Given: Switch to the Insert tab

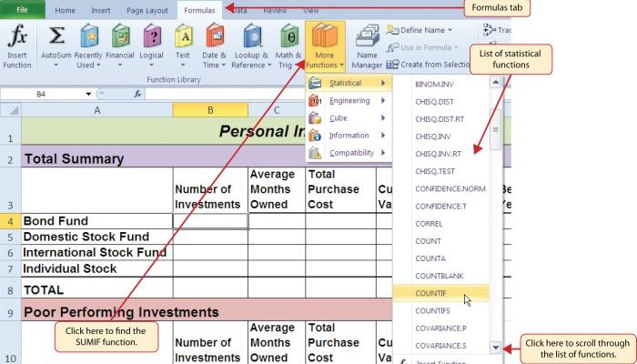Looking at the screenshot, I should pos(101,11).
